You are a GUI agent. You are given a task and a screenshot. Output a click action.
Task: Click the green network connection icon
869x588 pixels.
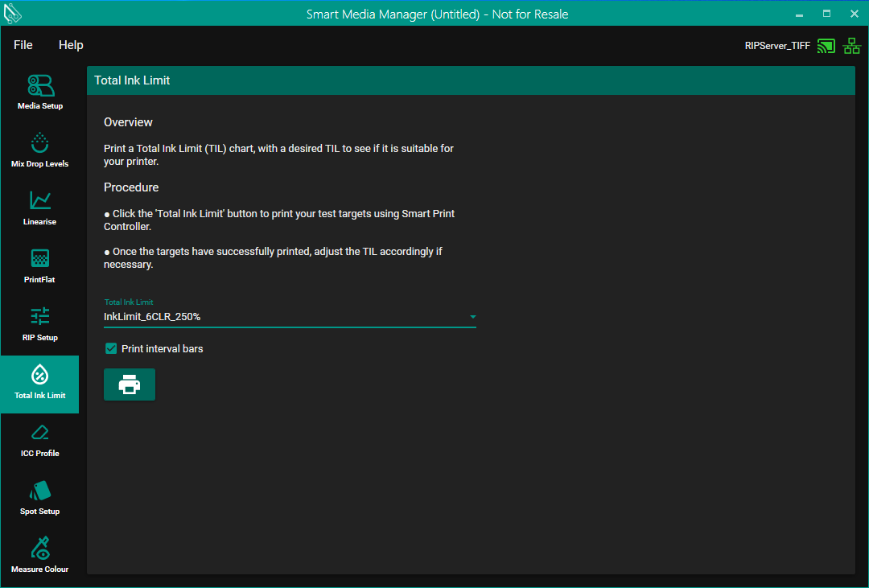(851, 46)
